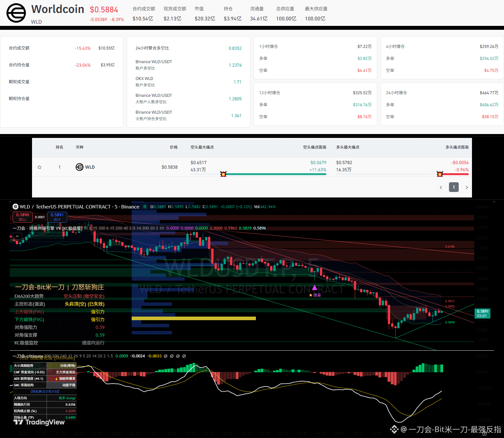Click the 头肩顶(空) (已失效) pattern status
This screenshot has width=504, height=438.
(85, 304)
